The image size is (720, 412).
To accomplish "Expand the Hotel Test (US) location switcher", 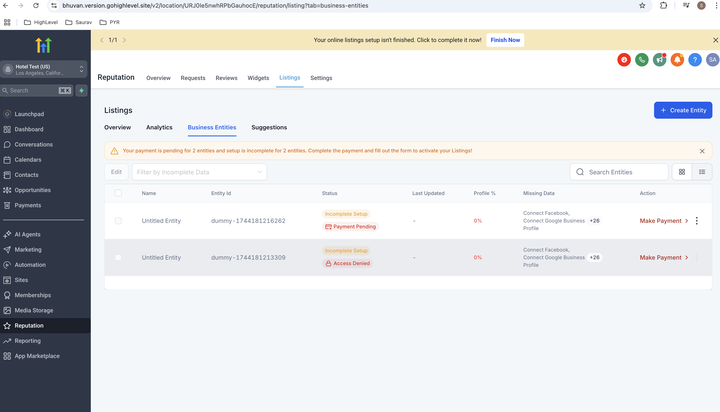I will [45, 70].
